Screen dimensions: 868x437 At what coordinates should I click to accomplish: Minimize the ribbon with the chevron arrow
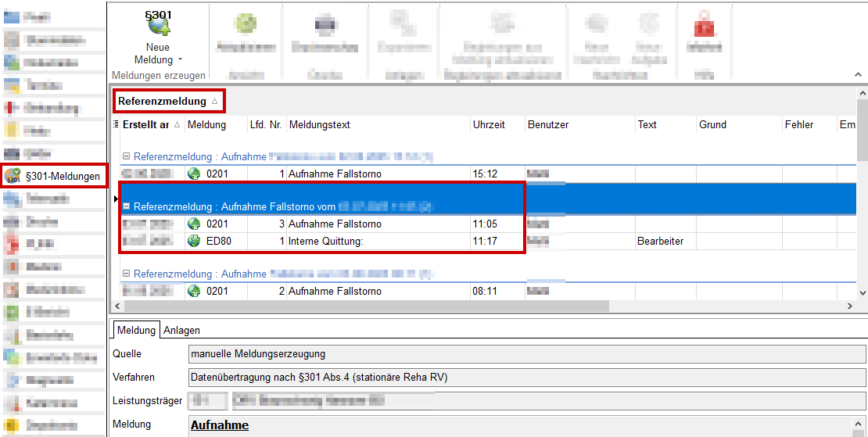tap(856, 75)
